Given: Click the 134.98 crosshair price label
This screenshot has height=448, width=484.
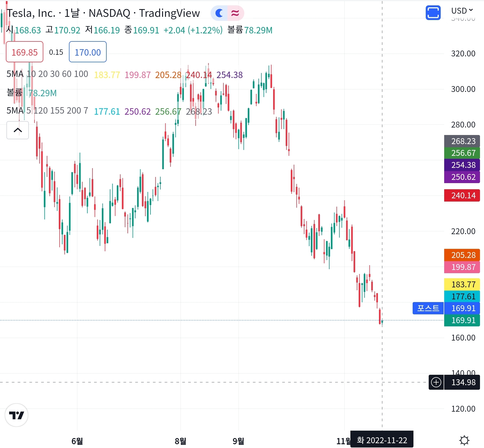Looking at the screenshot, I should tap(462, 382).
